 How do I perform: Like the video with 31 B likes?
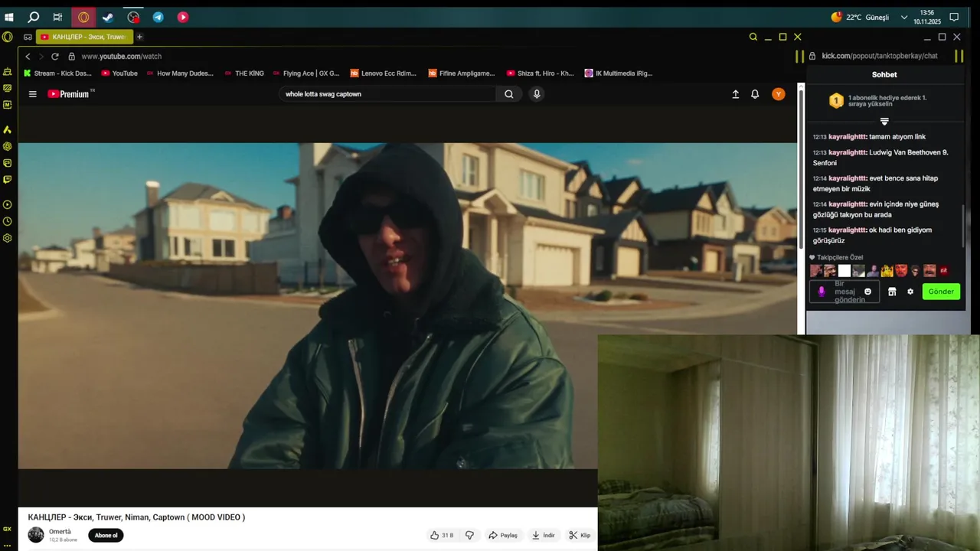[442, 535]
